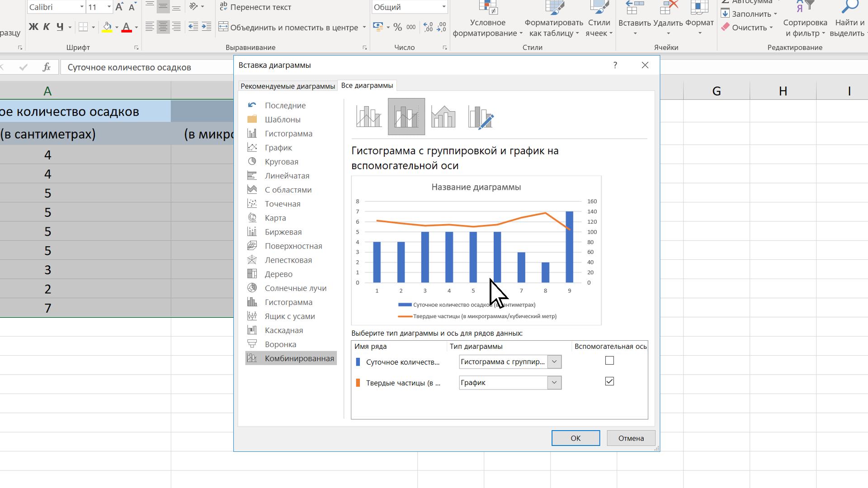The height and width of the screenshot is (488, 868).
Task: Click the red font color A icon
Action: coord(127,27)
